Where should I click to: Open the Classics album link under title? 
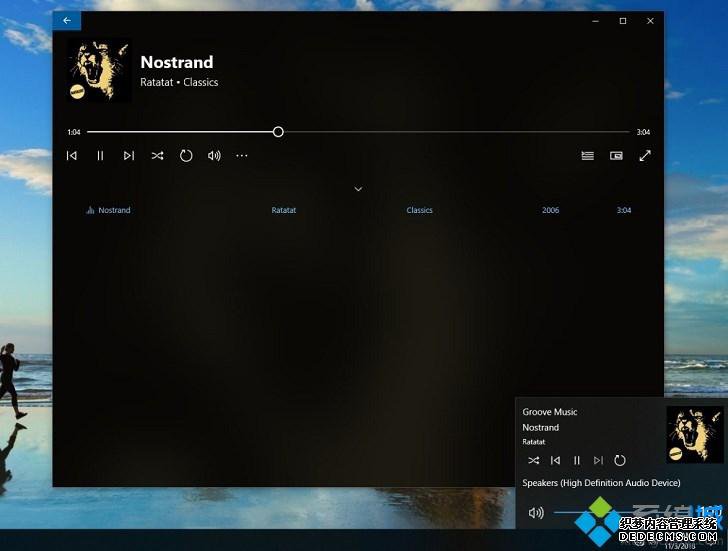201,82
